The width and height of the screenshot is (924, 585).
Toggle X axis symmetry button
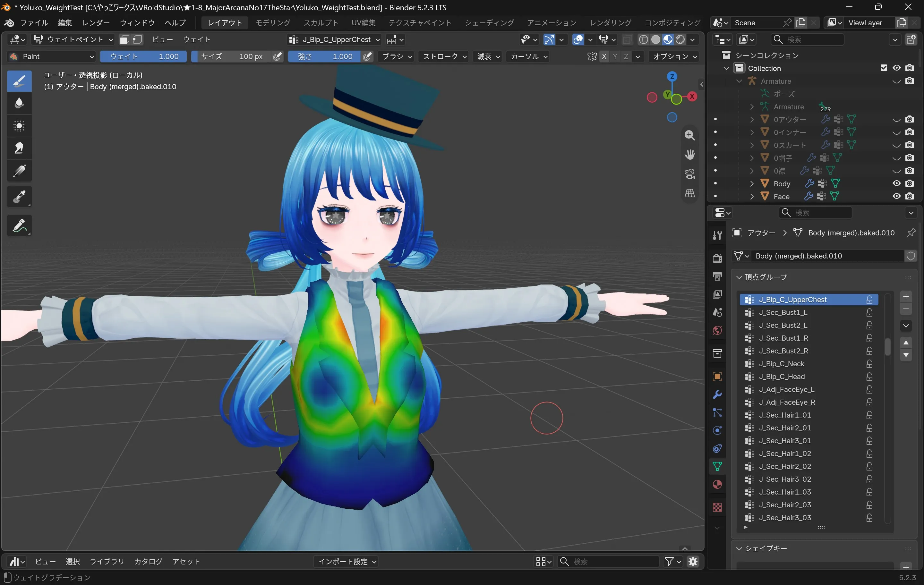[604, 56]
